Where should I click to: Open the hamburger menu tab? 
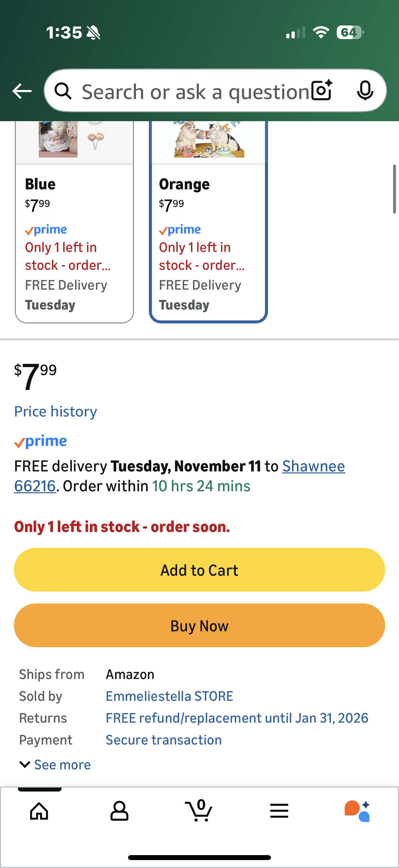point(279,811)
